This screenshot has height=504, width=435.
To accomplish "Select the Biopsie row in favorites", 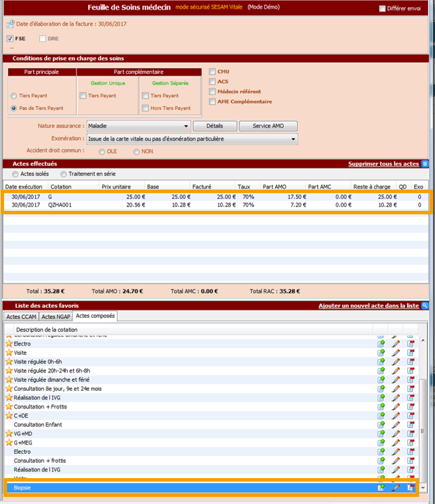I will coord(211,488).
